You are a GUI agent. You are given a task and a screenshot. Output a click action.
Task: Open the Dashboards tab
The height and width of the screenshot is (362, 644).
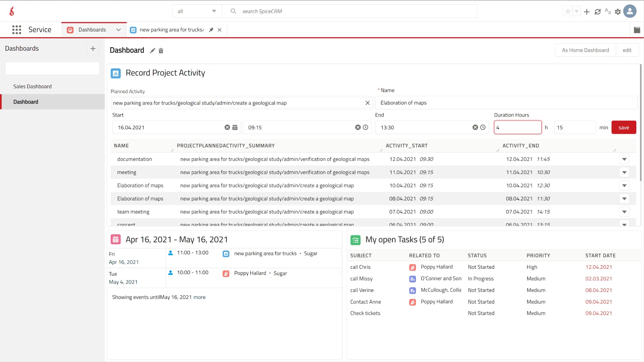tap(92, 30)
